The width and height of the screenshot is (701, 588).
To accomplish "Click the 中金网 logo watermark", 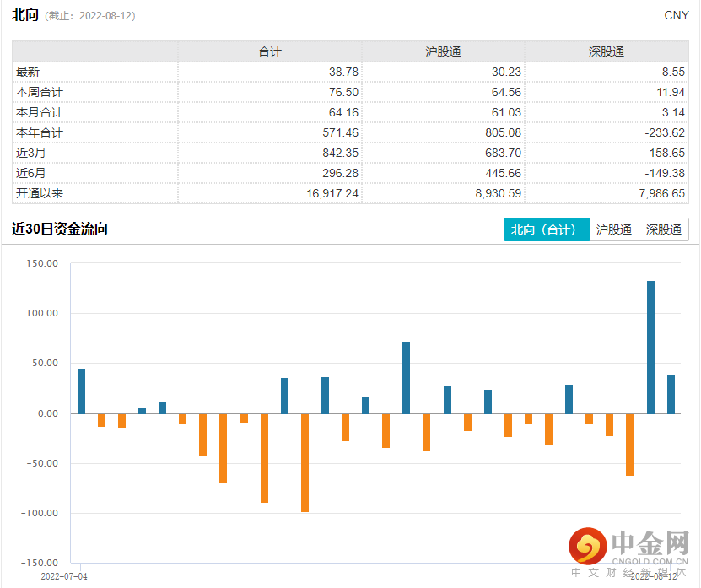I will coord(628,549).
